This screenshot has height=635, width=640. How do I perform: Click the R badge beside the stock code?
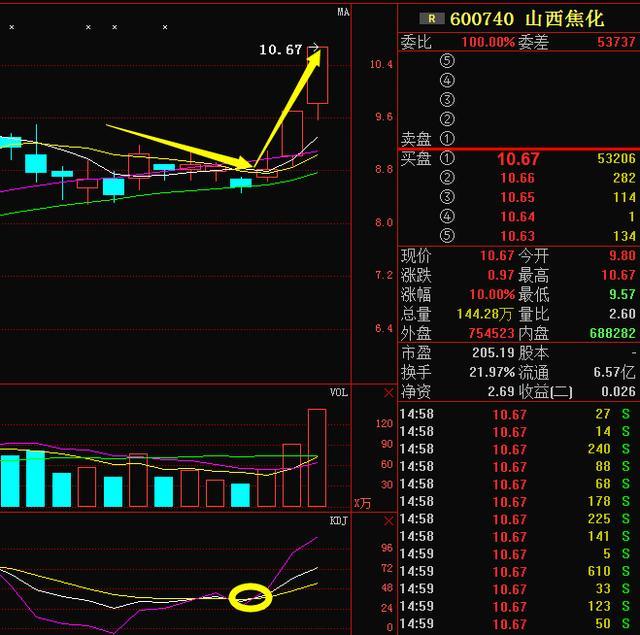point(431,18)
